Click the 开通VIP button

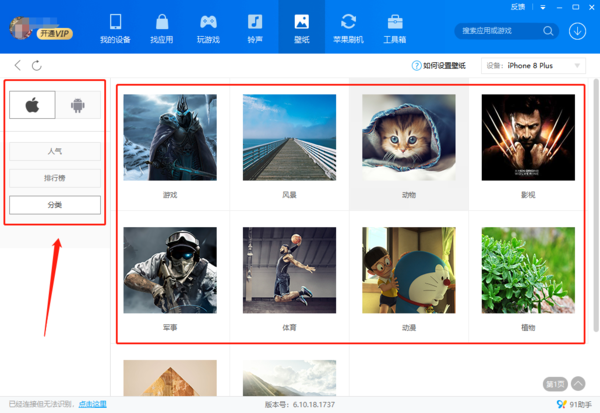point(55,33)
